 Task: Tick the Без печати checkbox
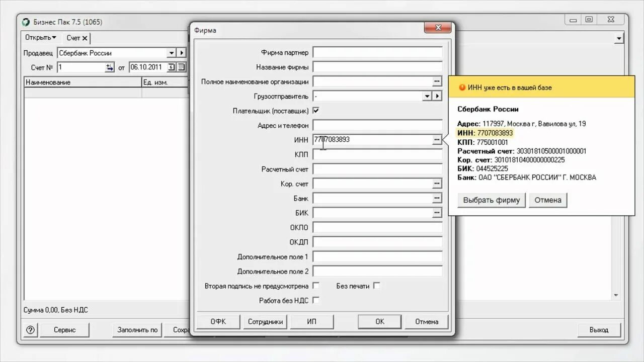(x=376, y=286)
